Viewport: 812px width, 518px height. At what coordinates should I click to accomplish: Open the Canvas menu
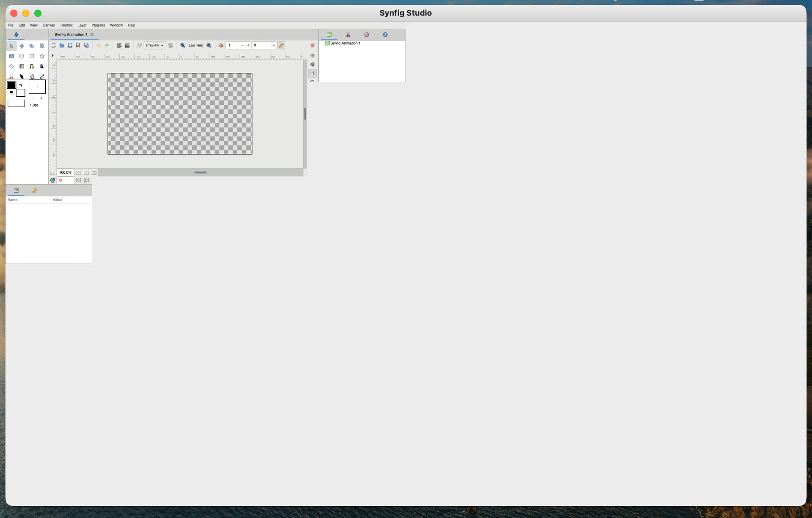pyautogui.click(x=49, y=25)
